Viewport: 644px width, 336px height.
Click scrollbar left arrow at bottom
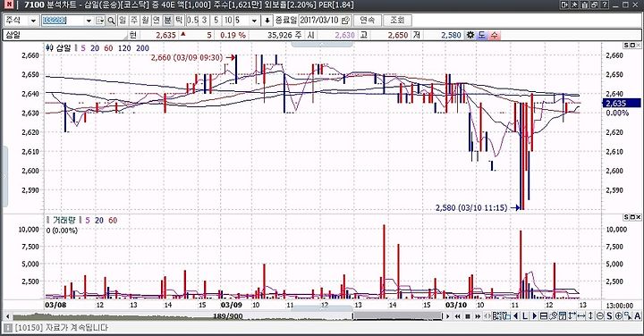pos(7,316)
